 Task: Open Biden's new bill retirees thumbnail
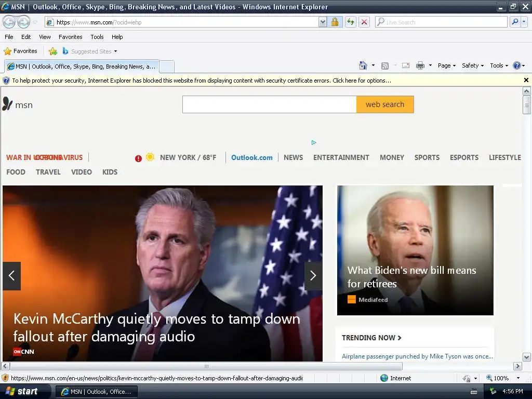415,250
